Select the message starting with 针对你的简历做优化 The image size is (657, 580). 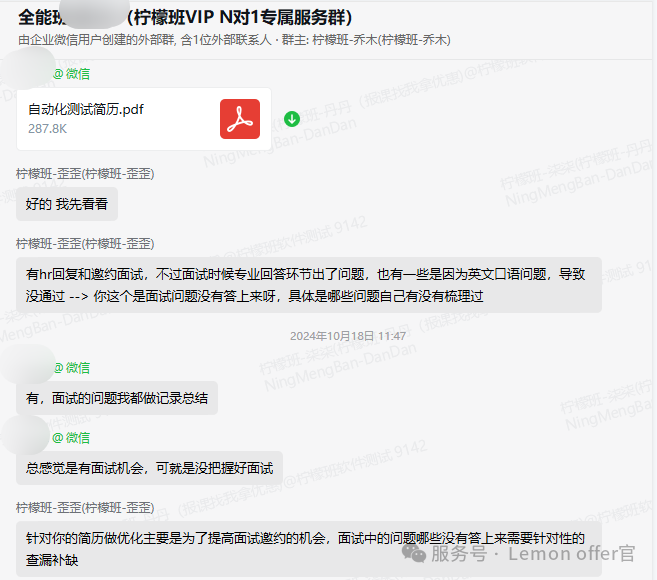pos(308,548)
